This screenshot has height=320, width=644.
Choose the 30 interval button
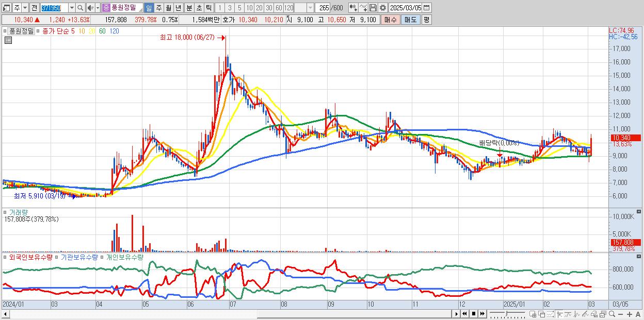click(269, 8)
